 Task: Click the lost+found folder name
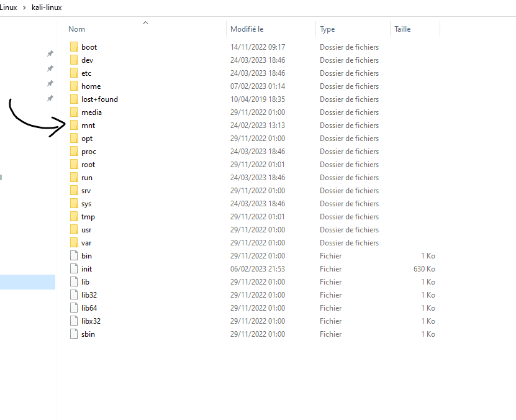coord(100,99)
